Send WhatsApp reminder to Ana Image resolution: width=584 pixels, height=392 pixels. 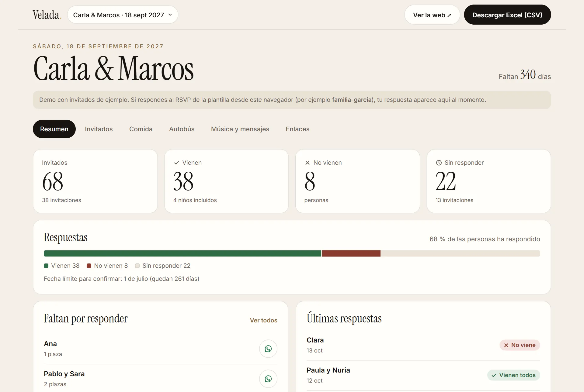[x=268, y=349]
